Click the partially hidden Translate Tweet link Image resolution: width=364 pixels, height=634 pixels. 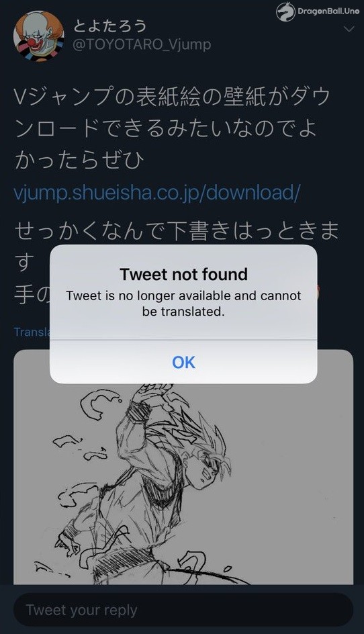[x=32, y=332]
